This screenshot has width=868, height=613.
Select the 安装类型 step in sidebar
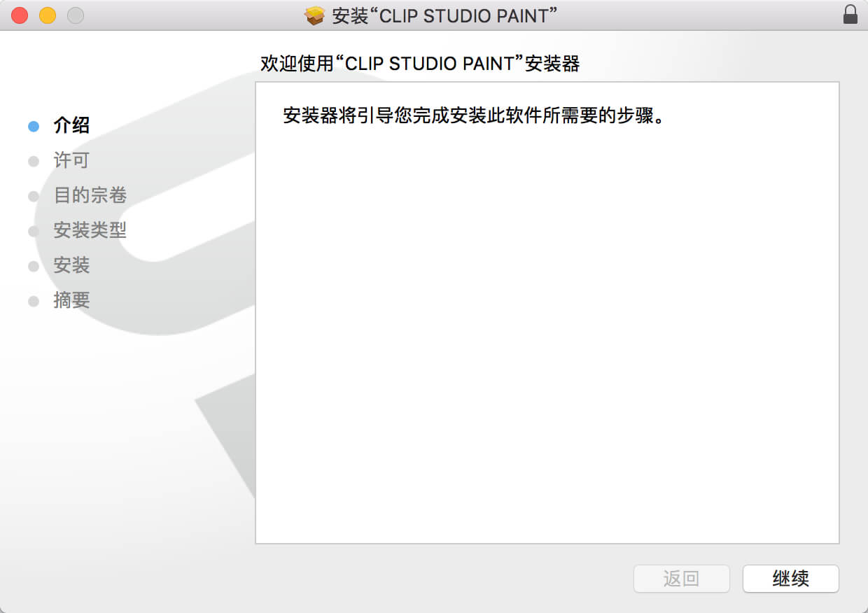(90, 230)
